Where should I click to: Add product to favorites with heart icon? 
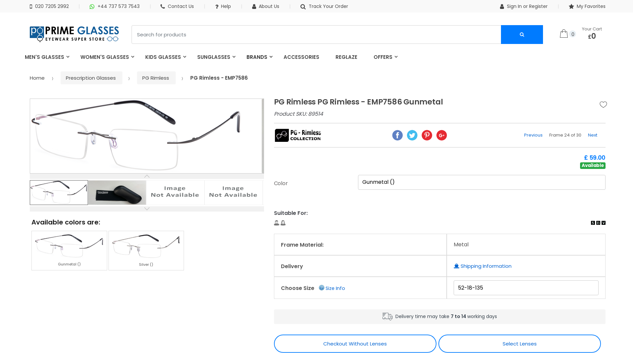pos(603,104)
